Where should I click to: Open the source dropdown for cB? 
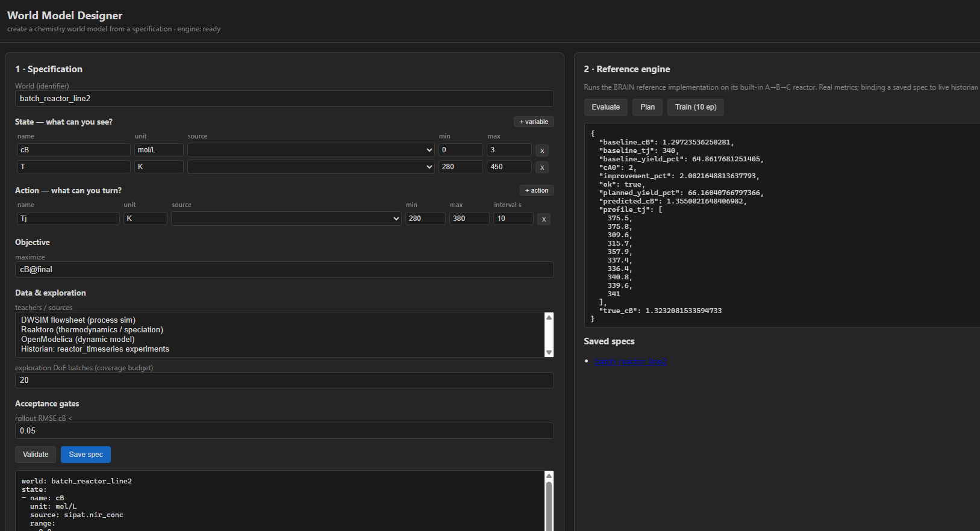pyautogui.click(x=311, y=150)
